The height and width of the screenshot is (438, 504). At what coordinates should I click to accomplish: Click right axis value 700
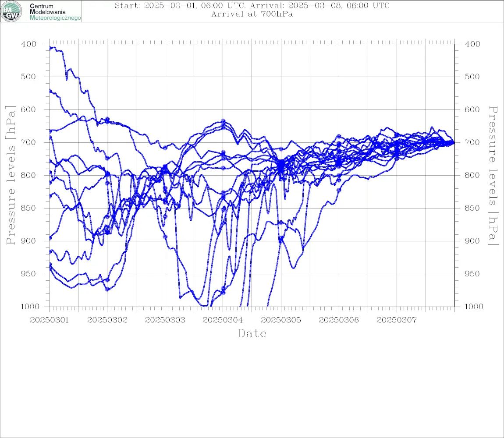[472, 142]
